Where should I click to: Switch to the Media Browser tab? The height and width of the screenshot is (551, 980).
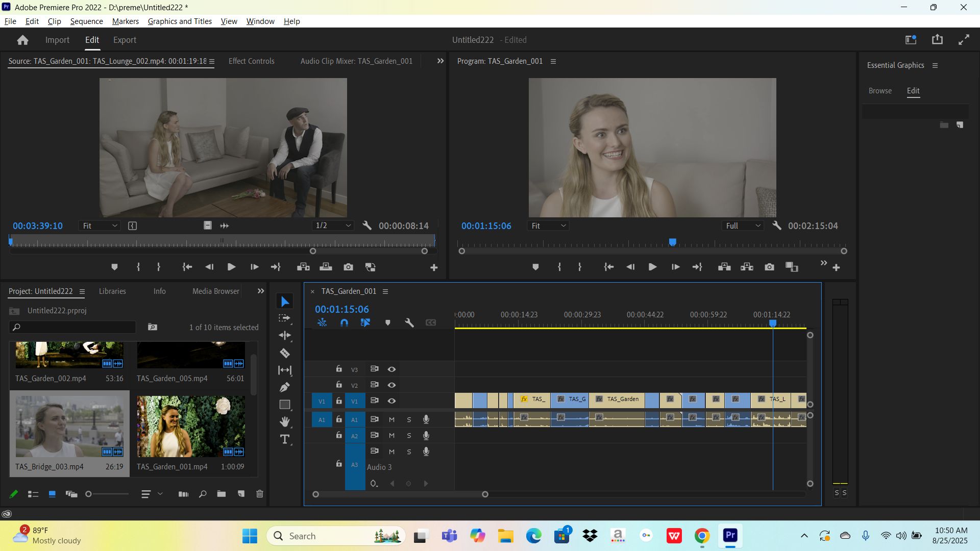click(215, 291)
